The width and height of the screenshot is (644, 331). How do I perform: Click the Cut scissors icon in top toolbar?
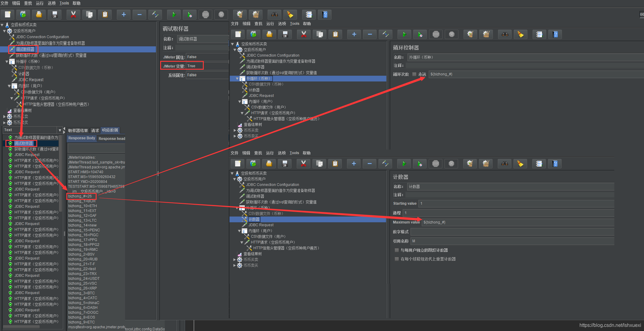tap(73, 15)
